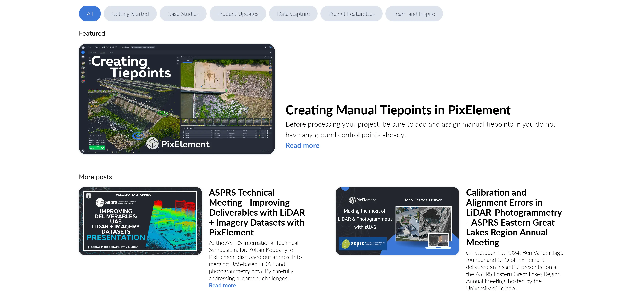Delete Point1 using its trash icon
The image size is (644, 293).
268,131
